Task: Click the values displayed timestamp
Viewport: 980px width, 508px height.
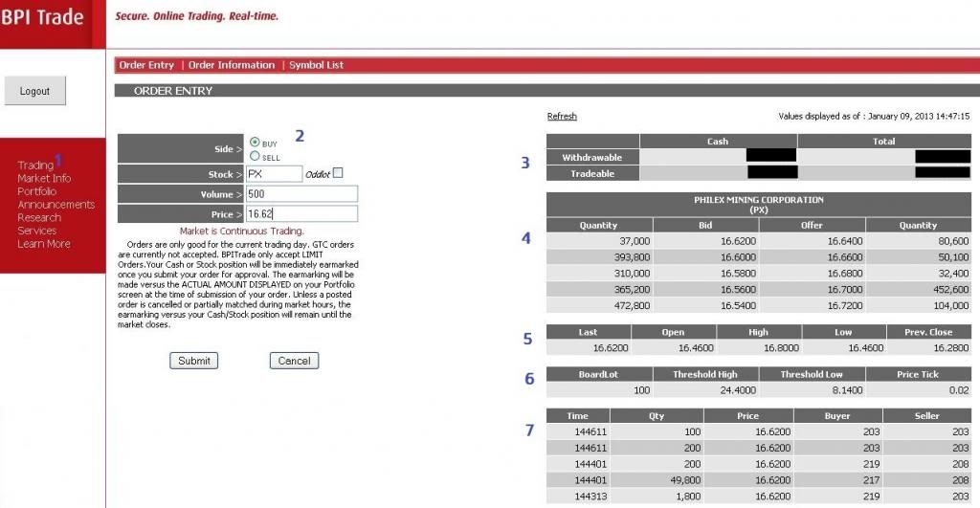Action: (874, 116)
